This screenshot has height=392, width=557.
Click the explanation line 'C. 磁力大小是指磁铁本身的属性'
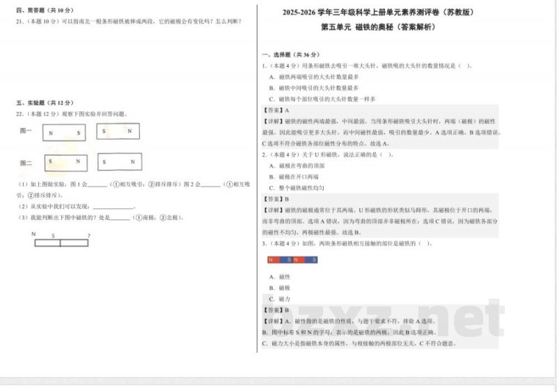(359, 343)
